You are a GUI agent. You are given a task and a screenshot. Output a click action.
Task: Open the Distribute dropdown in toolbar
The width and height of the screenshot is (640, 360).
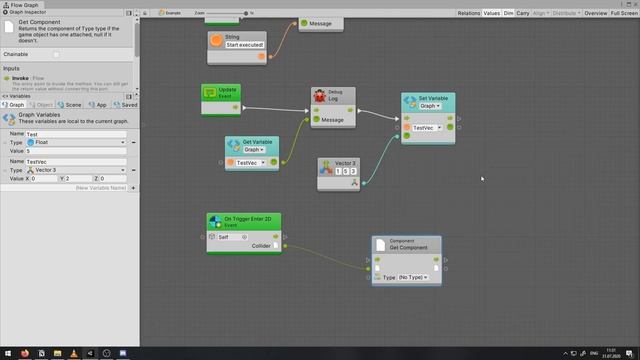567,13
